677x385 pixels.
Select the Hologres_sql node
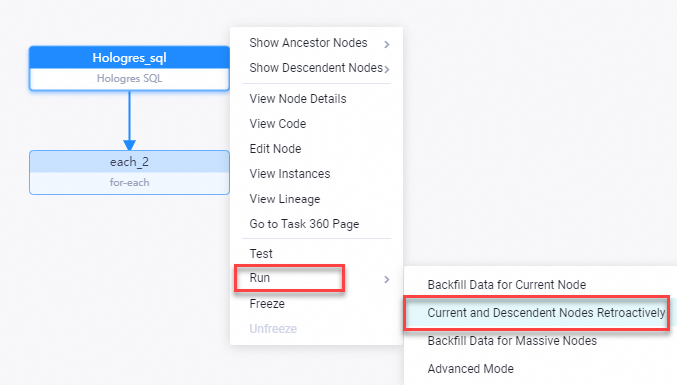(129, 68)
